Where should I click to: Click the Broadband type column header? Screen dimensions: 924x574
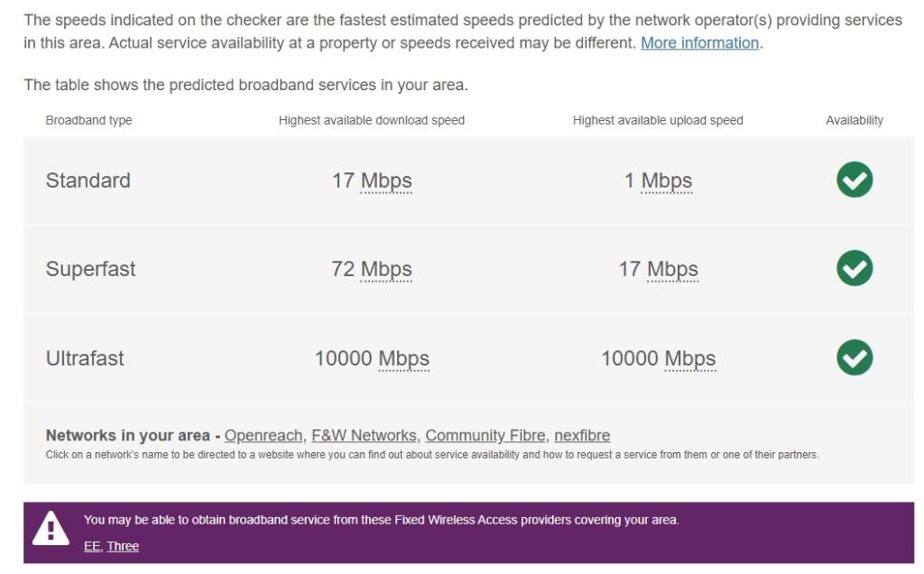click(x=88, y=120)
